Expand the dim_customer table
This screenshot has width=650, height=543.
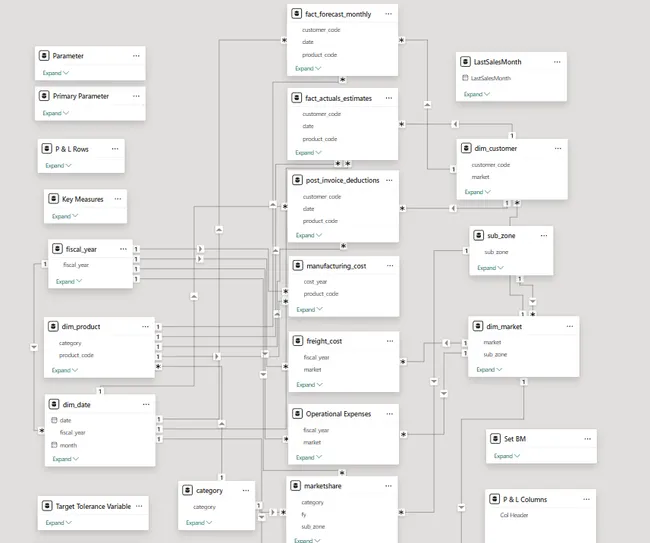[x=478, y=192]
